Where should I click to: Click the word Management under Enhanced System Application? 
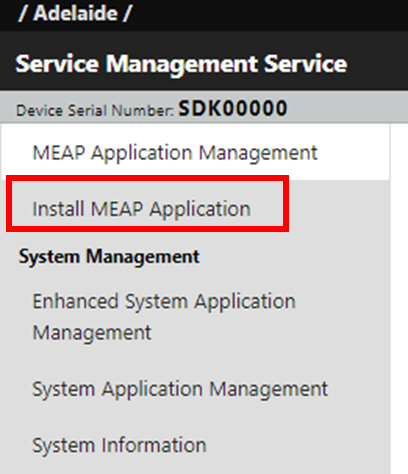tap(92, 333)
